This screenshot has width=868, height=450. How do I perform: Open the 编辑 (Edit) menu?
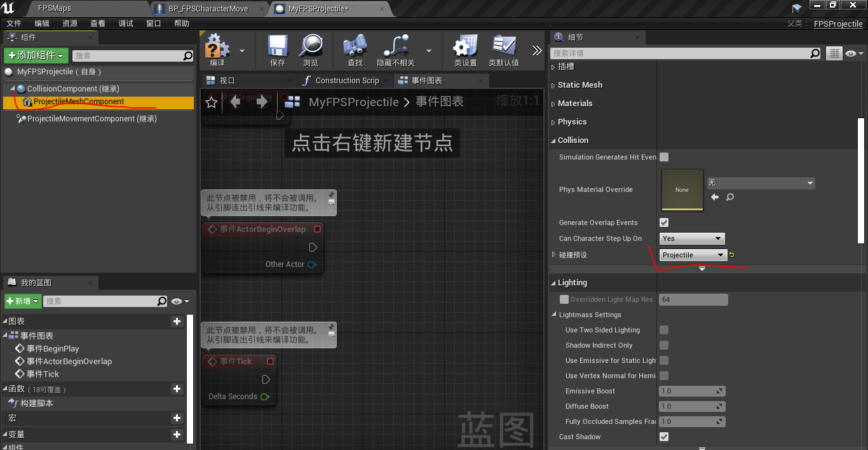click(x=42, y=24)
